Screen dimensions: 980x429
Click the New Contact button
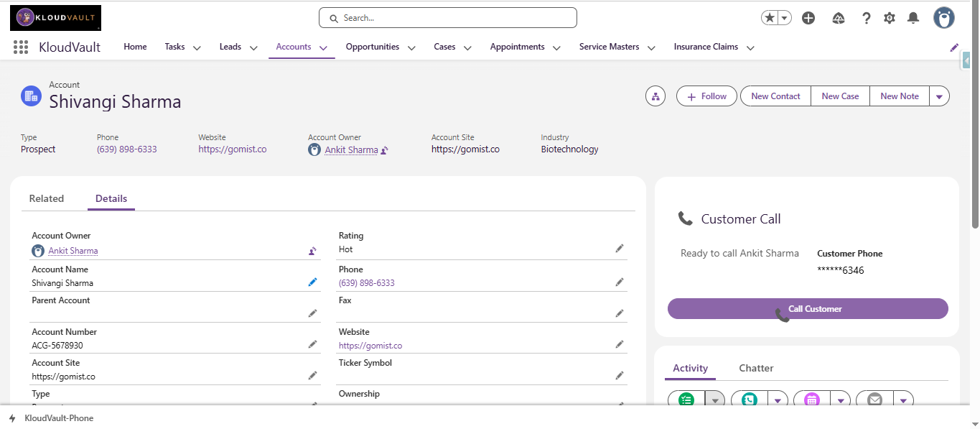click(x=775, y=96)
